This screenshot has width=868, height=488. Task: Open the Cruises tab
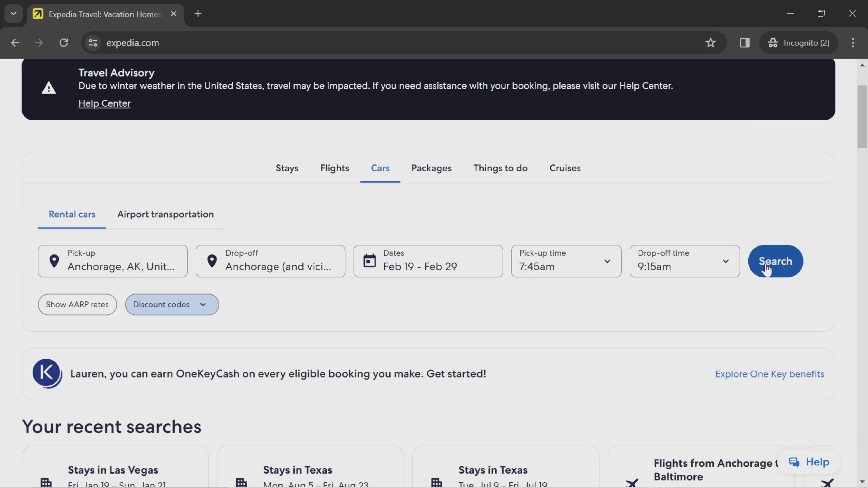coord(565,168)
